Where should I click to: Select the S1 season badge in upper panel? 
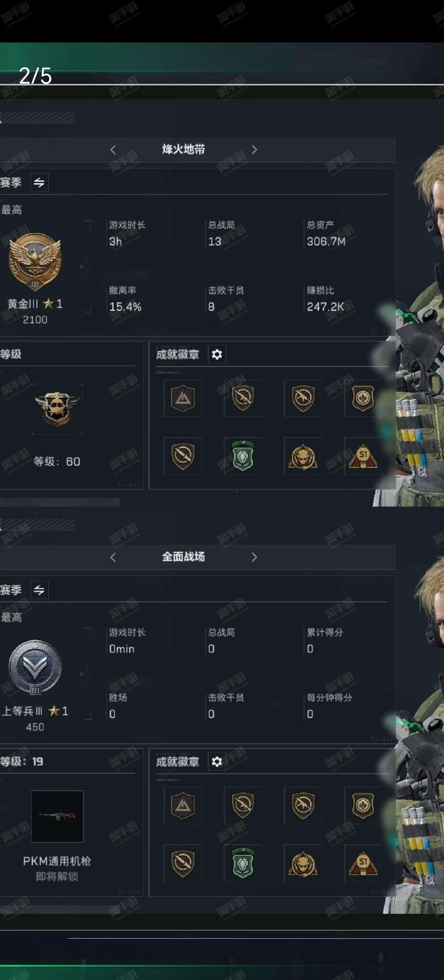363,456
